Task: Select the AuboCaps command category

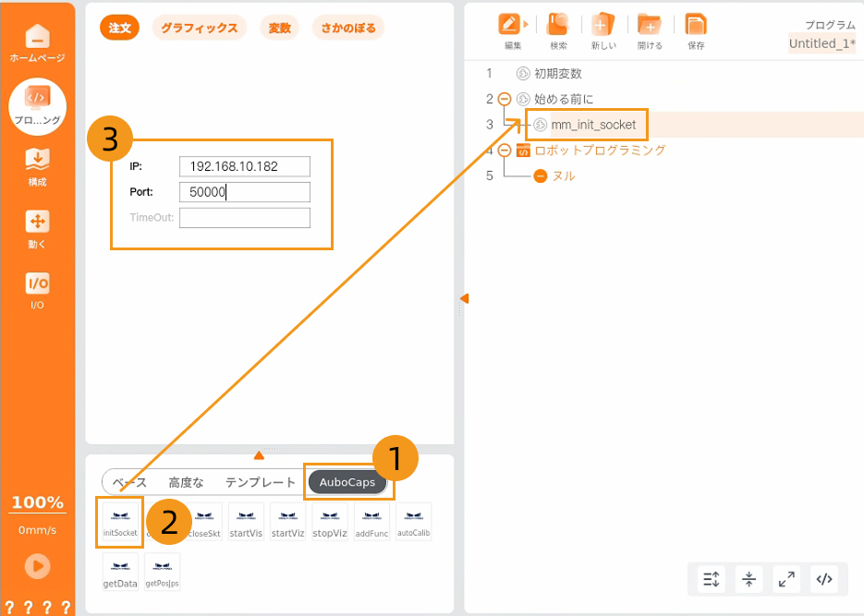Action: point(347,482)
